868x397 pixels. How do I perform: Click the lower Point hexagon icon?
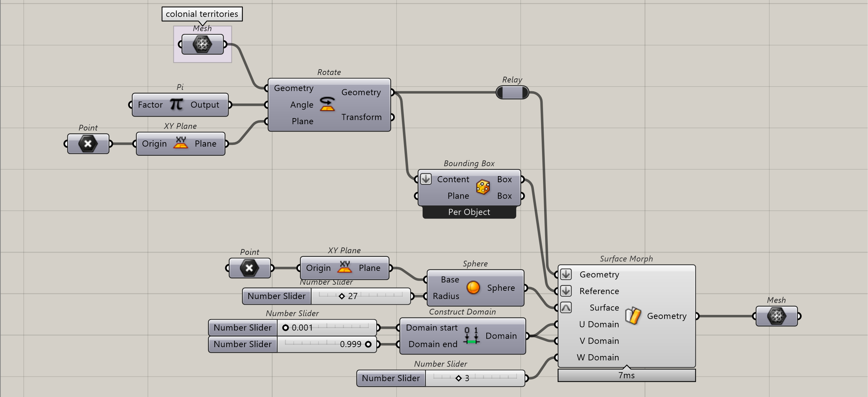click(250, 268)
